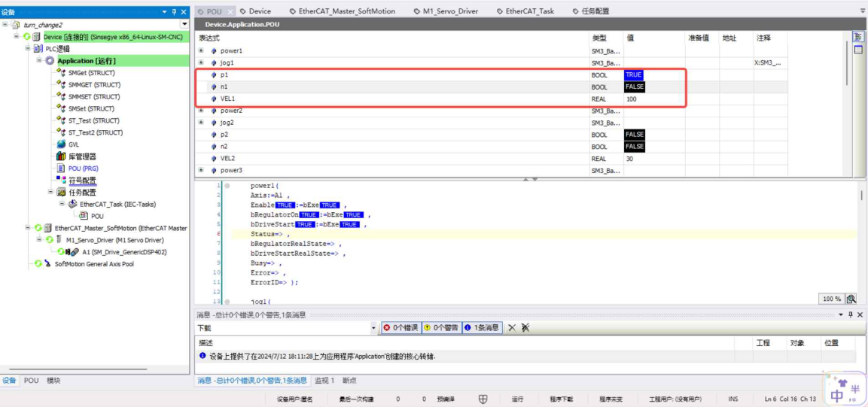Expand the power1 variable row
Viewport: 868px width, 407px height.
pyautogui.click(x=201, y=51)
